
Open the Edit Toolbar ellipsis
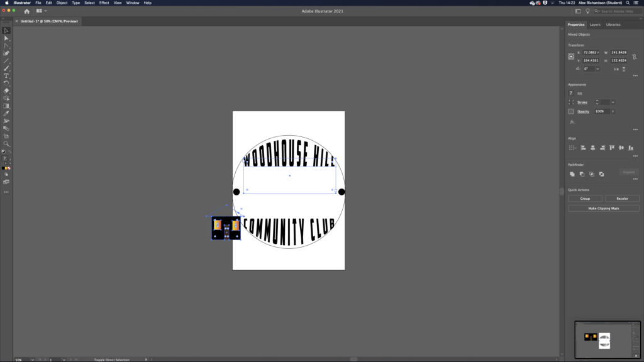6,192
